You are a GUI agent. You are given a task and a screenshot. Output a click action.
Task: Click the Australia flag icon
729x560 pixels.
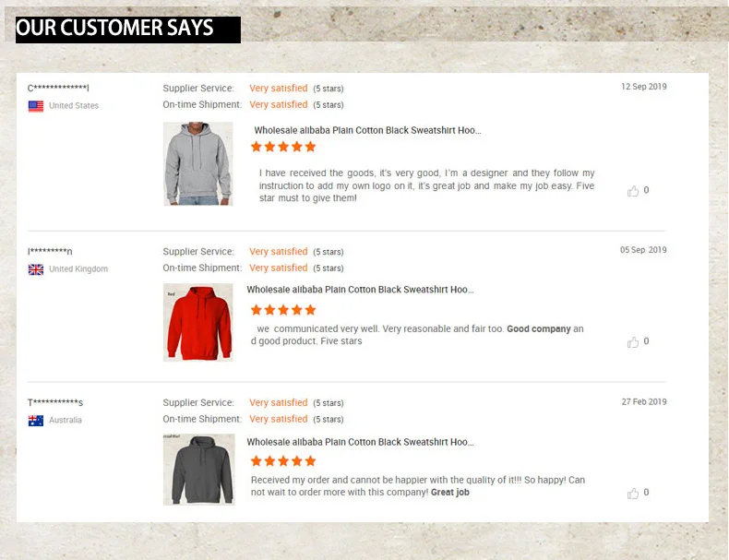coord(36,421)
